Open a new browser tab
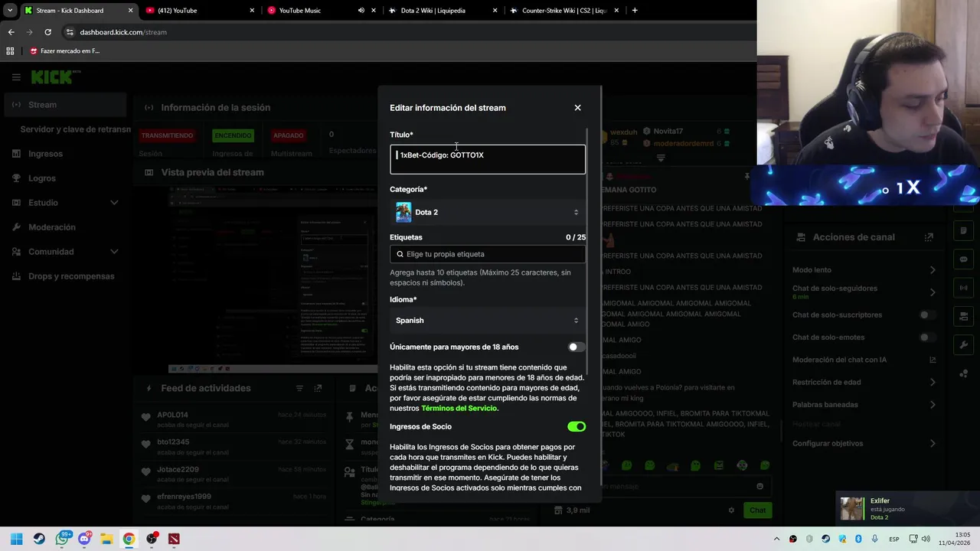The width and height of the screenshot is (980, 551). 634,11
